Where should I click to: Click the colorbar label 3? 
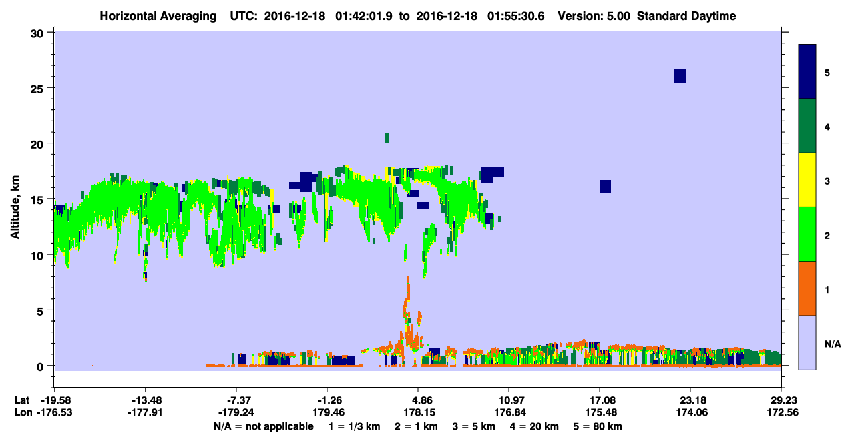click(827, 181)
